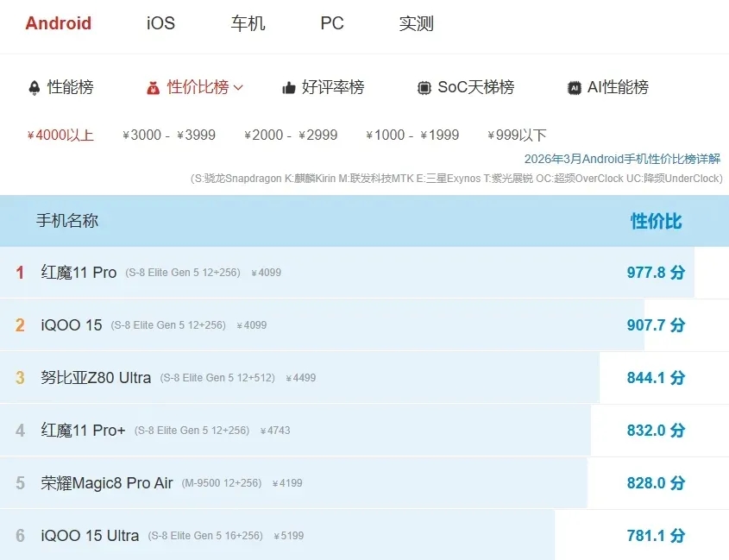Choose the ¥999以下 price filter

tap(517, 135)
